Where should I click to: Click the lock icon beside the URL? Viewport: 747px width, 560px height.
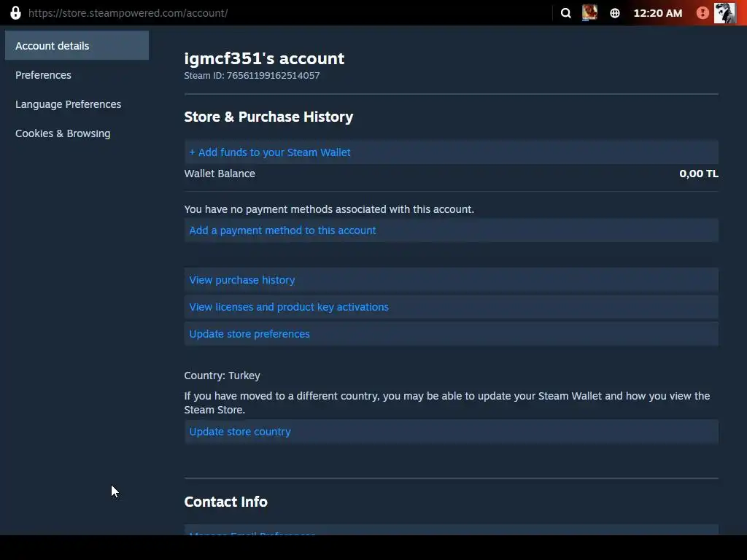click(16, 13)
